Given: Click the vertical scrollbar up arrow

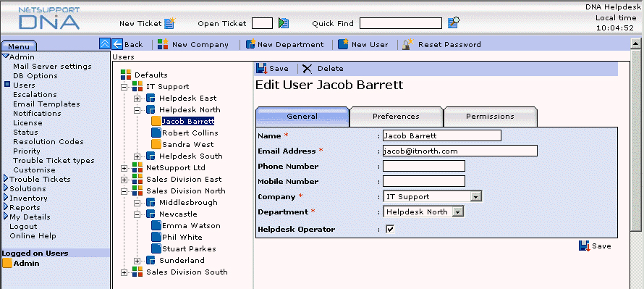Looking at the screenshot, I should tap(636, 43).
